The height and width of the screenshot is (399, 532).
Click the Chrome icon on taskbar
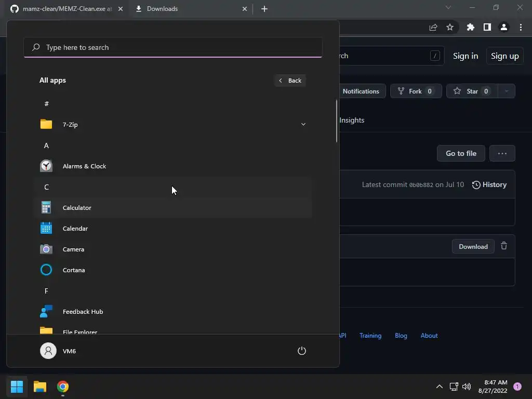[63, 387]
